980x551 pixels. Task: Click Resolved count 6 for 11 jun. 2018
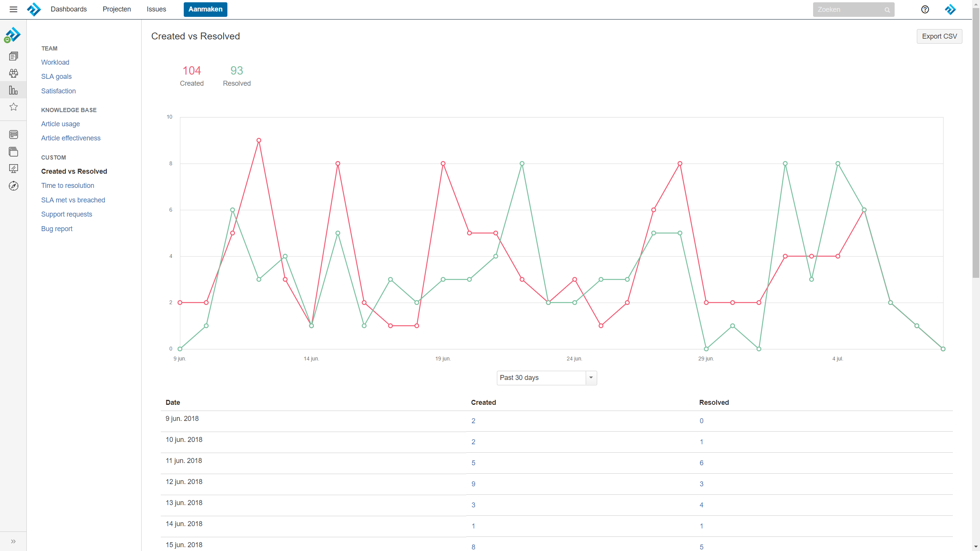pos(701,463)
